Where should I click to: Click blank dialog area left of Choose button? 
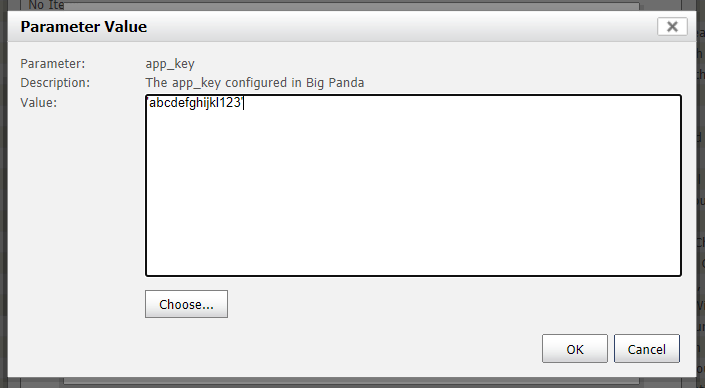click(x=76, y=304)
